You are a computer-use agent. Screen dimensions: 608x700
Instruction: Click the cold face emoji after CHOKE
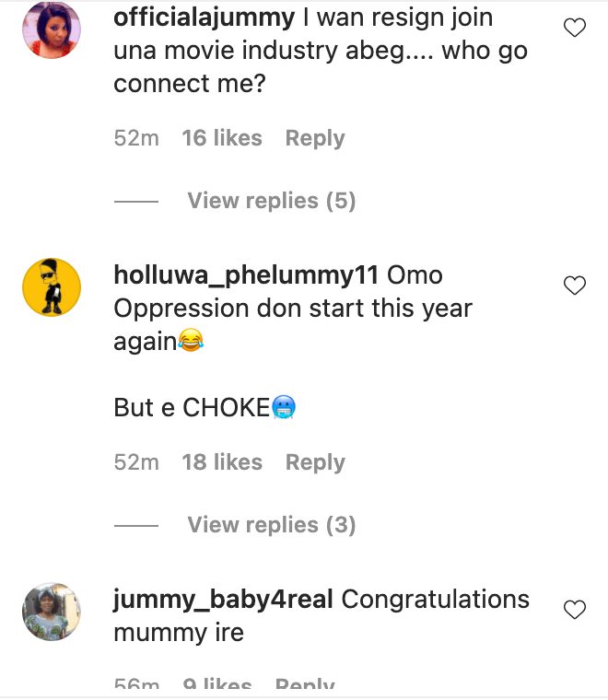(282, 408)
